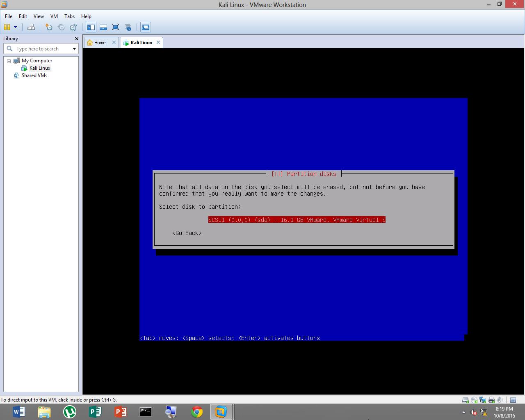Open the View menu

coord(39,16)
